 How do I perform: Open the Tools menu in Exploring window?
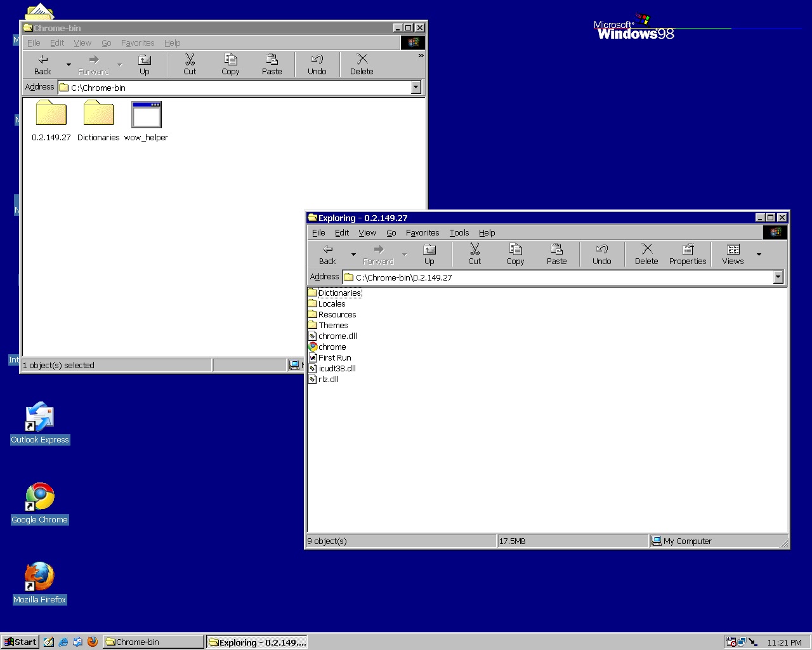pos(459,233)
